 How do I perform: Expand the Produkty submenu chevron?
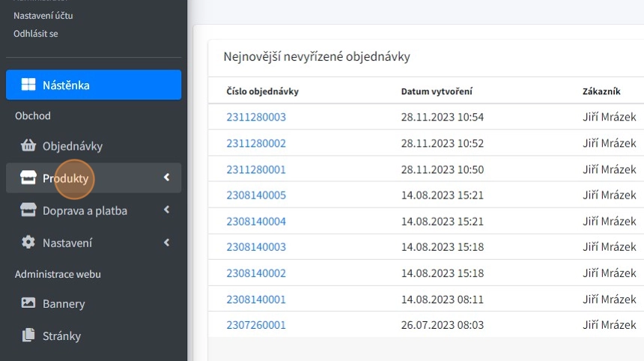point(166,178)
